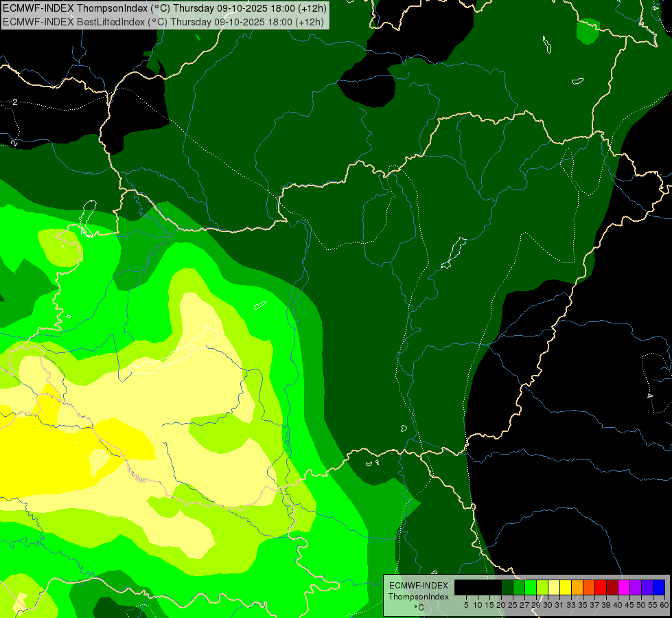
Task: Click the ECMWF-INDEX ThompsonIndex legend label
Action: tap(418, 591)
